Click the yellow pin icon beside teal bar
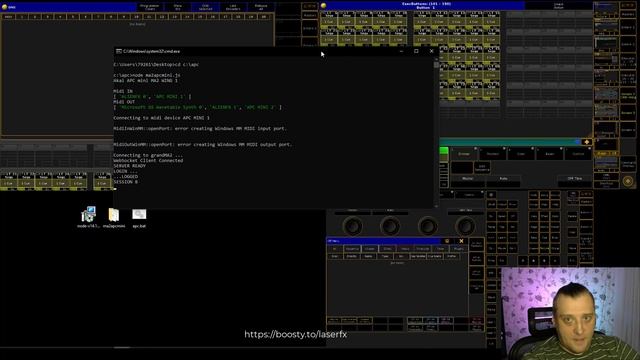640x360 pixels. point(587,142)
